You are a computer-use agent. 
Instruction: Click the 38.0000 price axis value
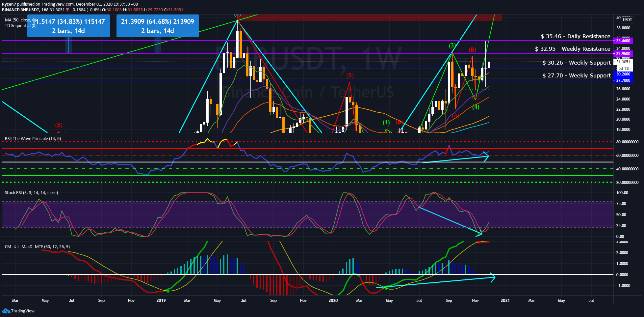tap(623, 28)
